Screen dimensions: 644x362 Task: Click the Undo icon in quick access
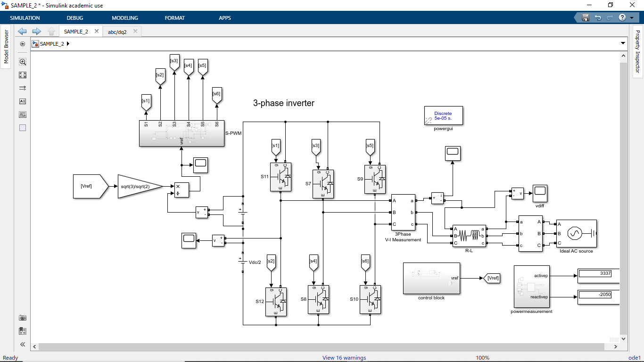[598, 17]
